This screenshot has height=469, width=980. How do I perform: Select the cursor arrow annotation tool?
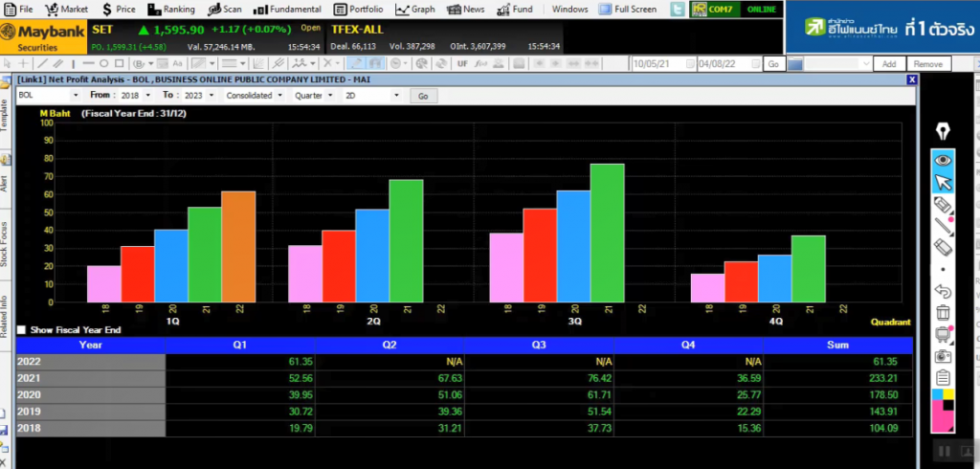tap(943, 183)
